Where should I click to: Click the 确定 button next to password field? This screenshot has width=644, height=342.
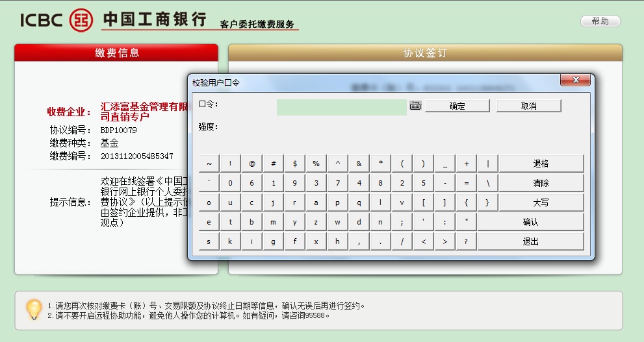[457, 106]
